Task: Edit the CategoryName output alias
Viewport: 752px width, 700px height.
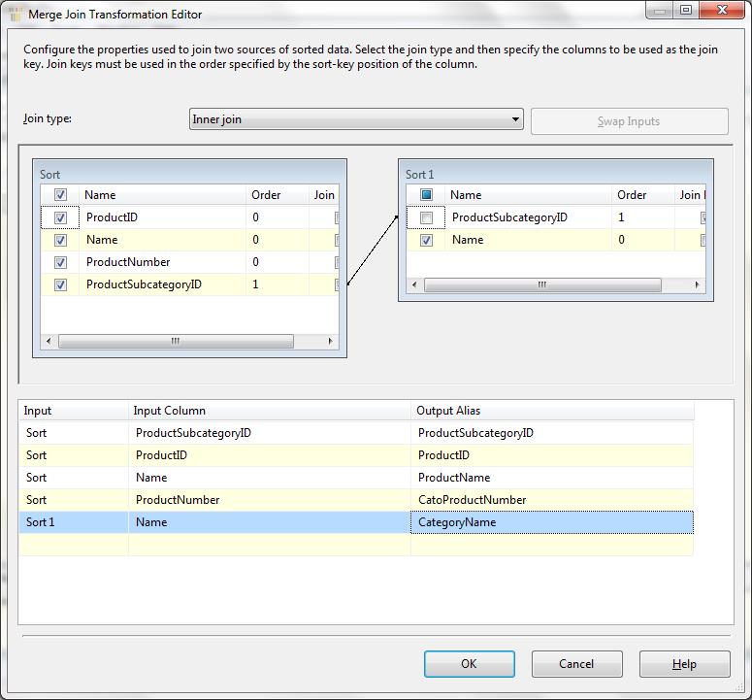Action: (551, 522)
